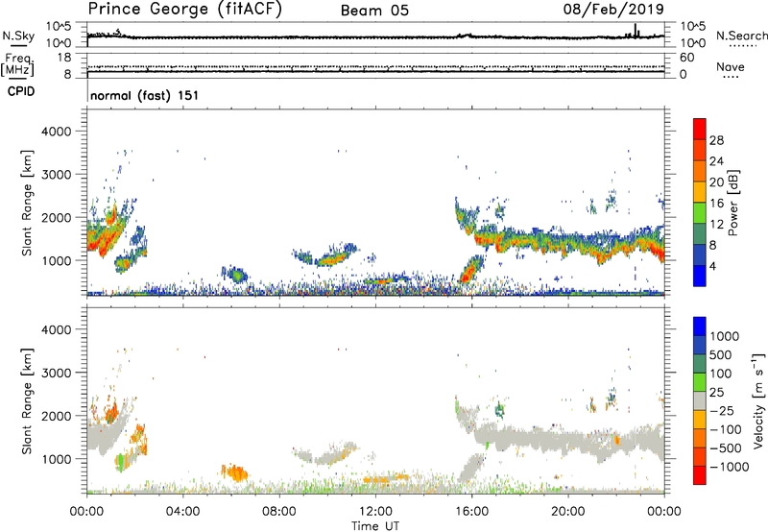Click the '08:00' time tick label
This screenshot has height=532, width=768.
coord(279,512)
